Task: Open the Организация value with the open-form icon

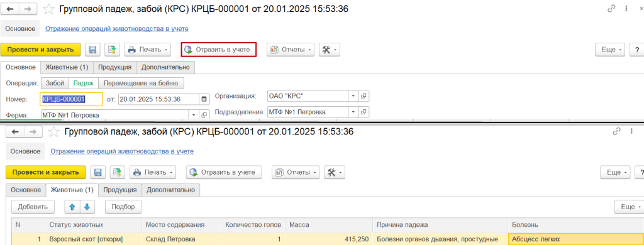Action: point(364,96)
